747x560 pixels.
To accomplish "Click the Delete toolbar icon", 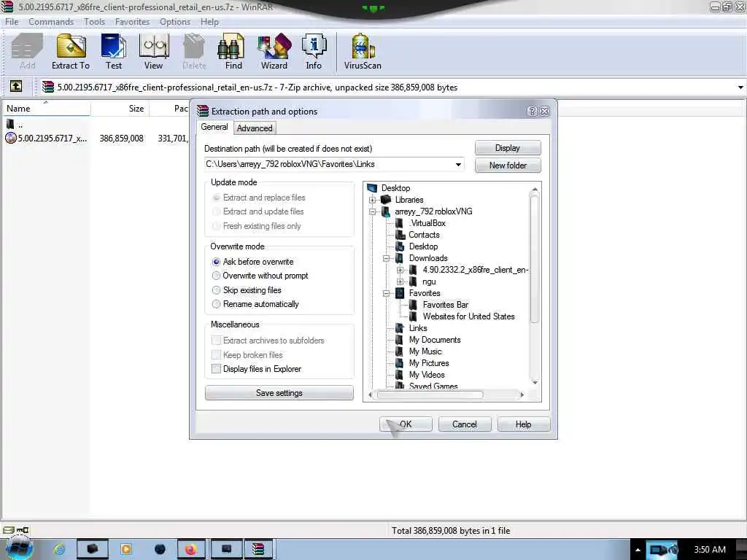I will coord(194,52).
